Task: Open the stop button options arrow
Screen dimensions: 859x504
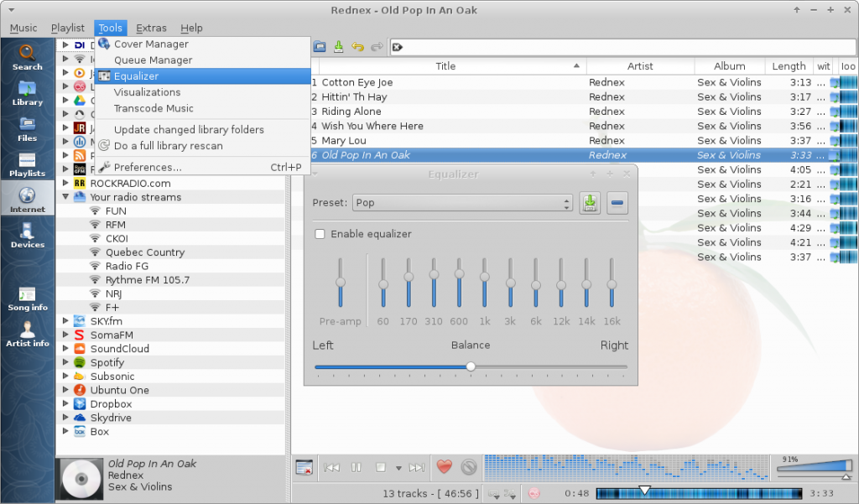Action: [398, 468]
